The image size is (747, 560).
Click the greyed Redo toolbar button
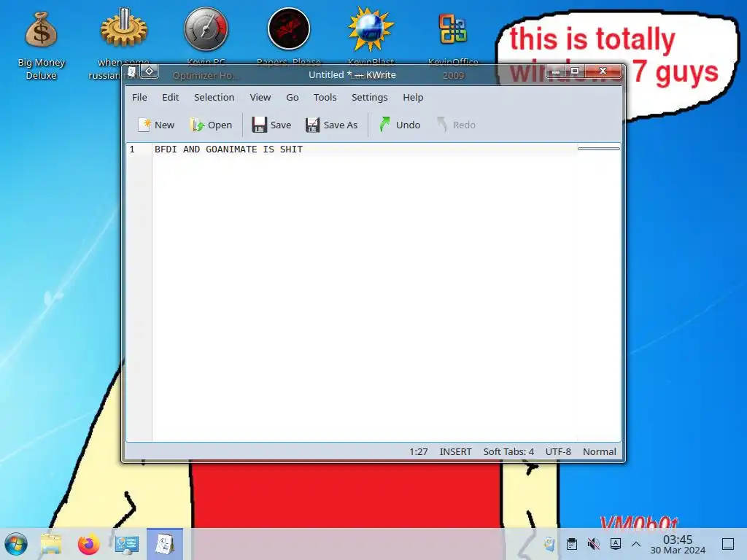[456, 125]
